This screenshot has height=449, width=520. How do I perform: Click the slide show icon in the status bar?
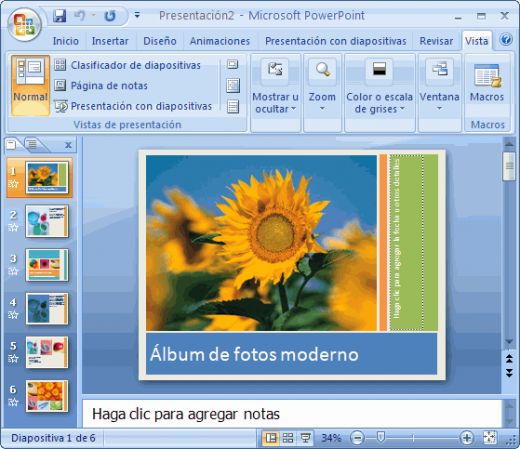click(306, 438)
